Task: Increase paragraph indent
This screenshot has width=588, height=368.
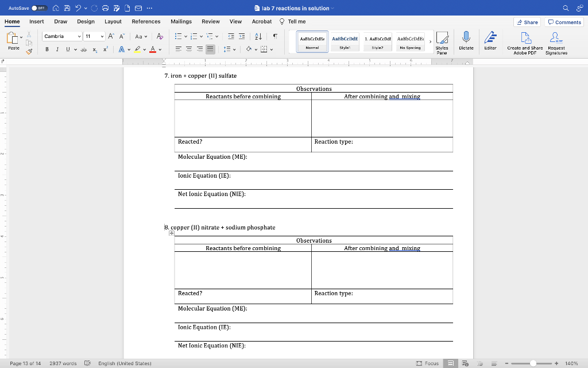Action: point(242,36)
